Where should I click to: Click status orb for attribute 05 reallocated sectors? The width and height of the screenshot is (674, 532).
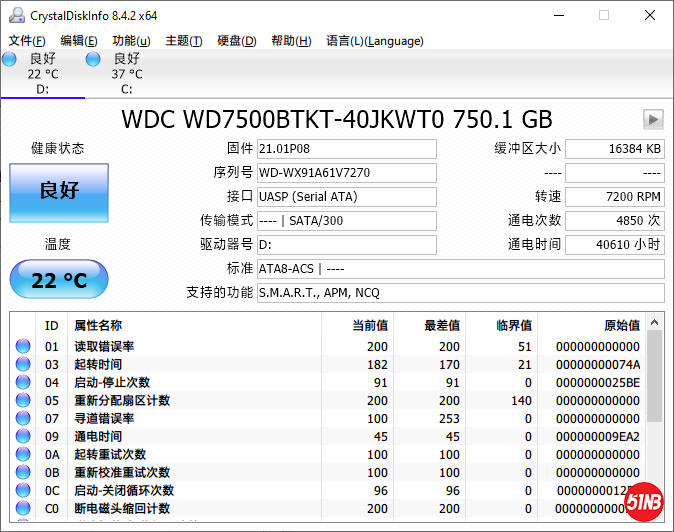[22, 401]
